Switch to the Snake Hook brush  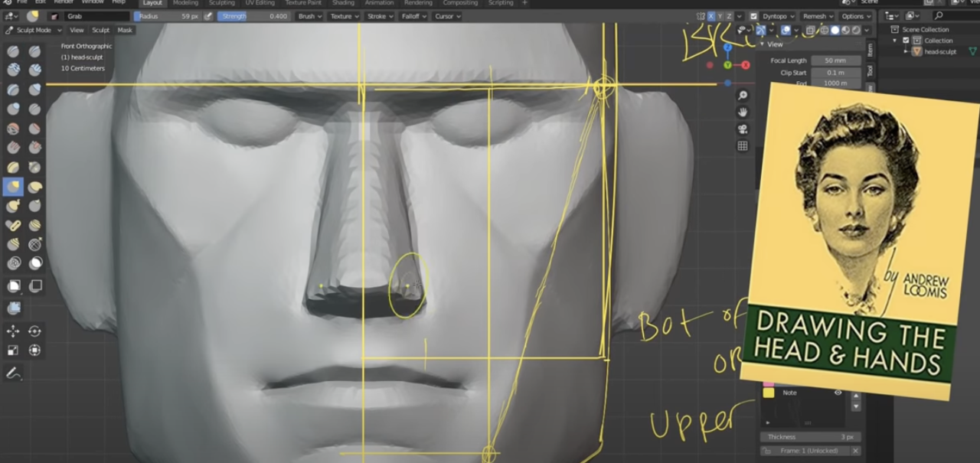[13, 206]
